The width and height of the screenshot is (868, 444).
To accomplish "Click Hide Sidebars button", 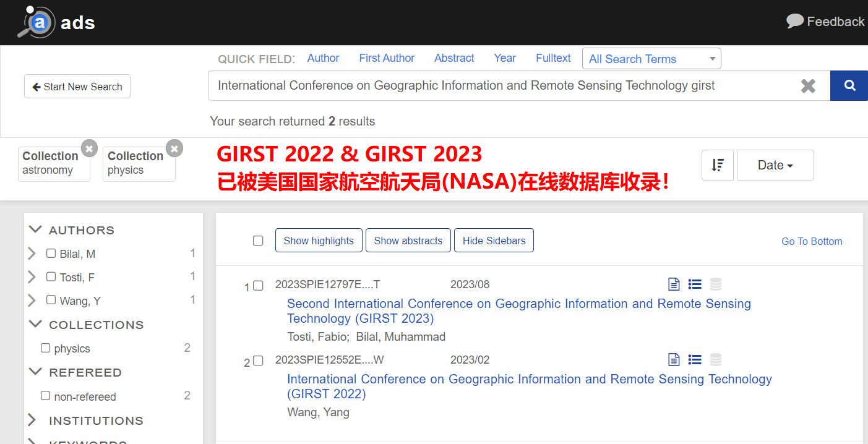I will click(494, 241).
